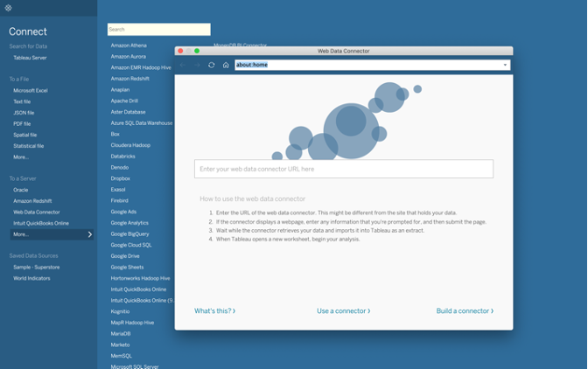Choose Google Sheets connector
The height and width of the screenshot is (369, 588).
tap(127, 267)
